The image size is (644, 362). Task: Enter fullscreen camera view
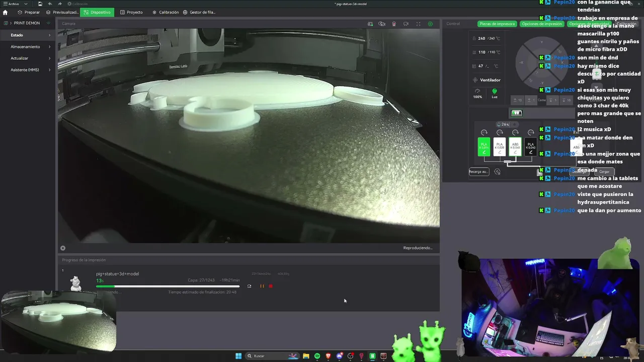pyautogui.click(x=418, y=24)
